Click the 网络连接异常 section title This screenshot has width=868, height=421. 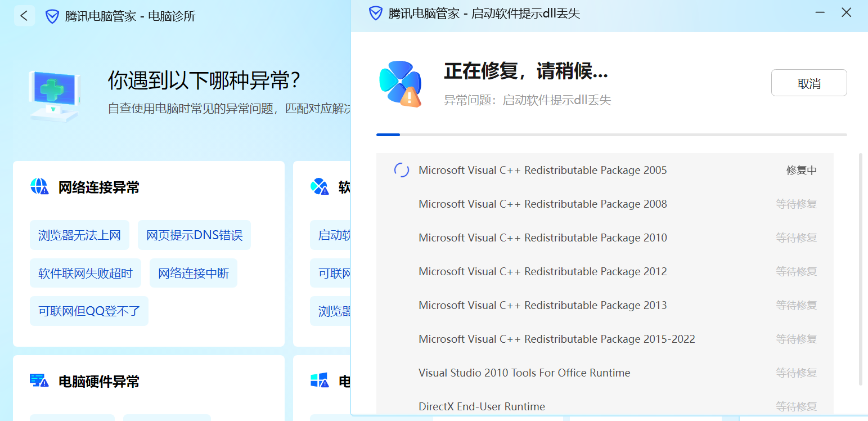pos(99,187)
